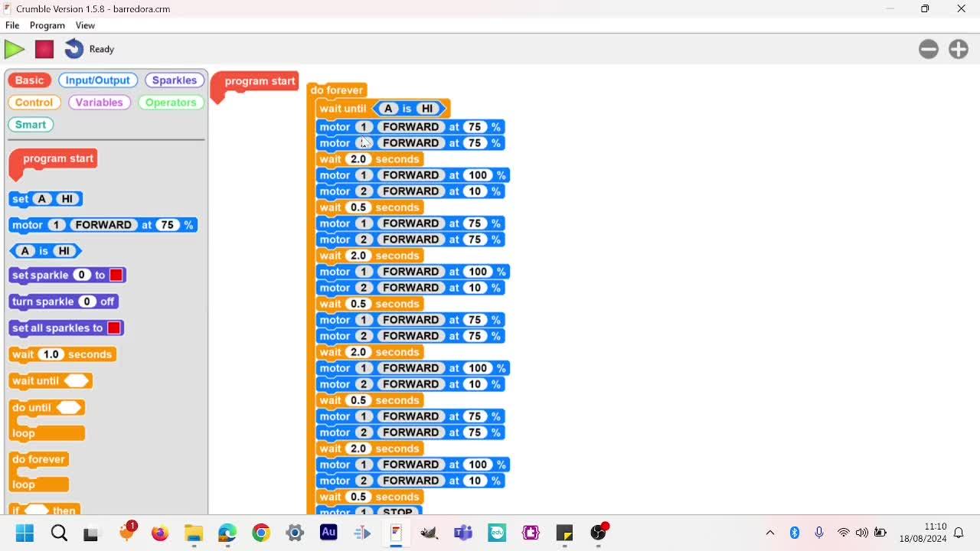Select the empty 'wait until' block in the palette

[x=51, y=380]
